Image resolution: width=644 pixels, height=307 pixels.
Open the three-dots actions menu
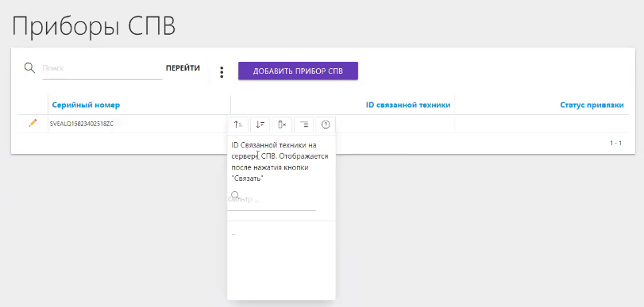(222, 72)
